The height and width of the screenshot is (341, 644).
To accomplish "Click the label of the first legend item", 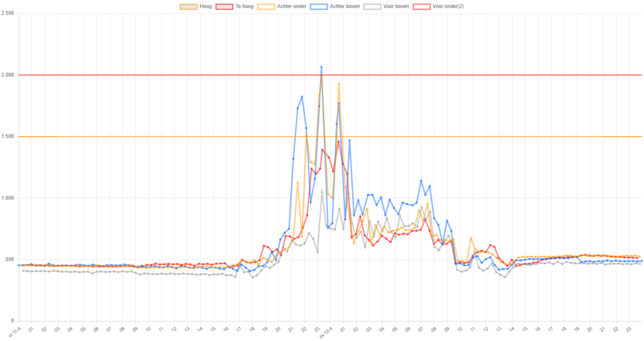I will [x=205, y=6].
